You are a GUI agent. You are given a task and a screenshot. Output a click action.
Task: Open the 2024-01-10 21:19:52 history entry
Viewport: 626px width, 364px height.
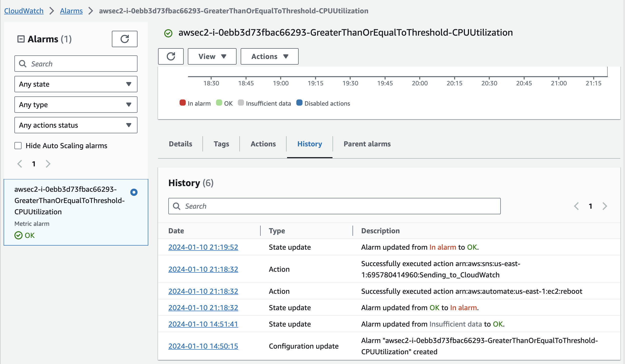(x=203, y=247)
